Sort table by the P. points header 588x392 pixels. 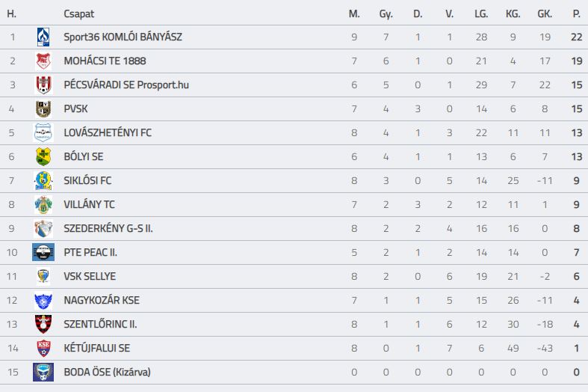pos(576,14)
